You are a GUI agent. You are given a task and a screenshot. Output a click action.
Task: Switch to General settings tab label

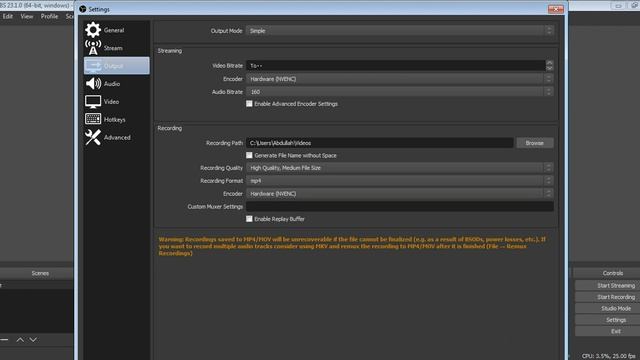pyautogui.click(x=114, y=30)
